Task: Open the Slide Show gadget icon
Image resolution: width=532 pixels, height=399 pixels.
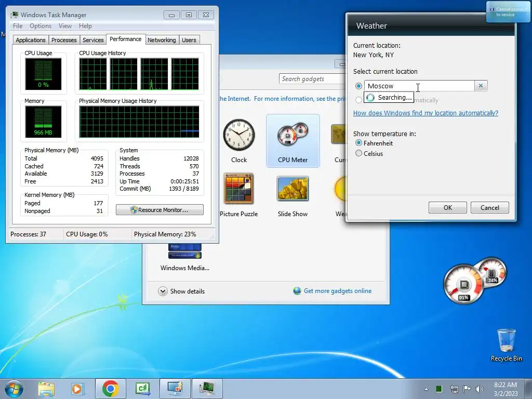Action: click(x=292, y=189)
